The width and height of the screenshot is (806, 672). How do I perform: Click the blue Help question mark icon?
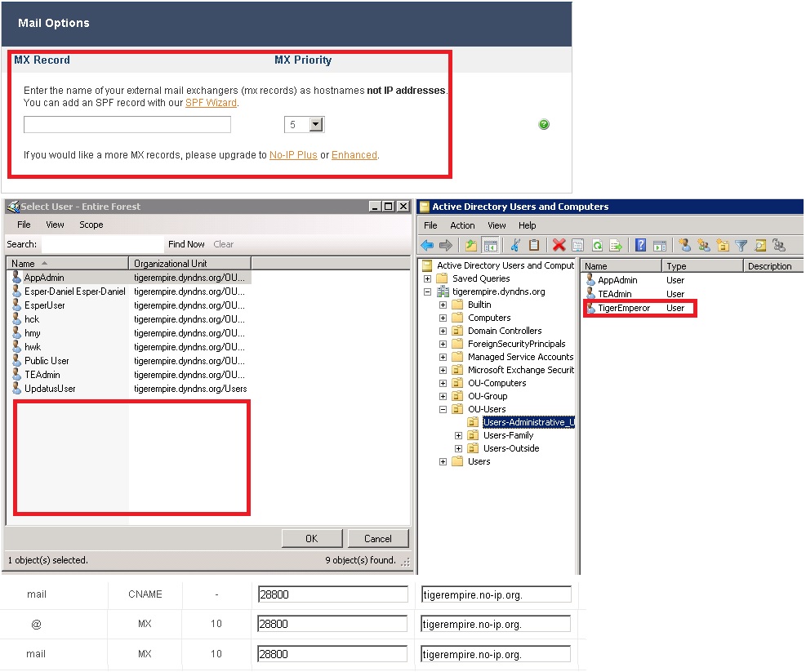point(640,245)
